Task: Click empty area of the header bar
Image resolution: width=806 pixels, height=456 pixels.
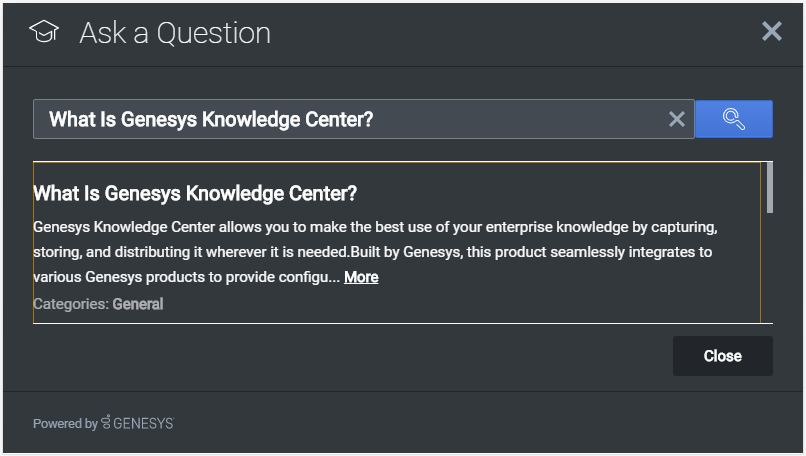Action: [x=500, y=33]
